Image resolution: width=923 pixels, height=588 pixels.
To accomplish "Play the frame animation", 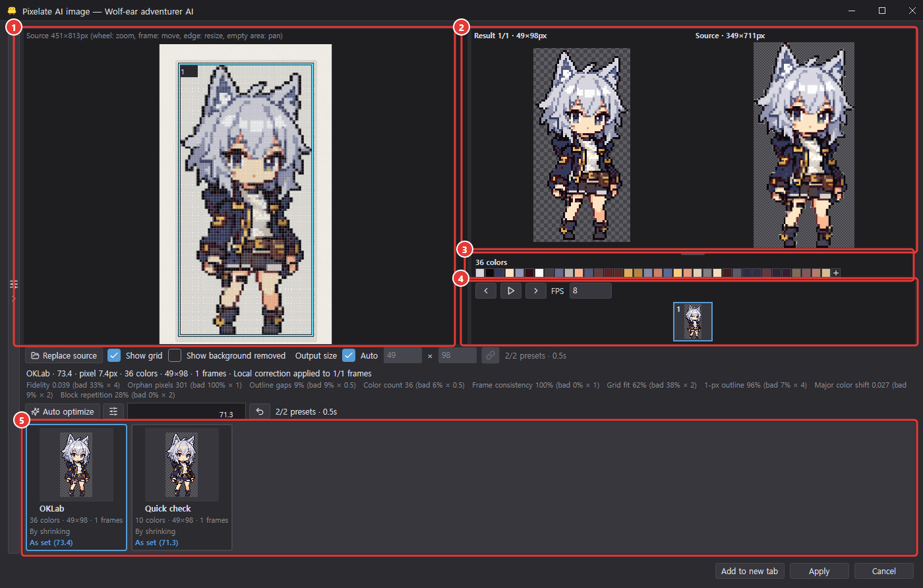I will coord(511,291).
